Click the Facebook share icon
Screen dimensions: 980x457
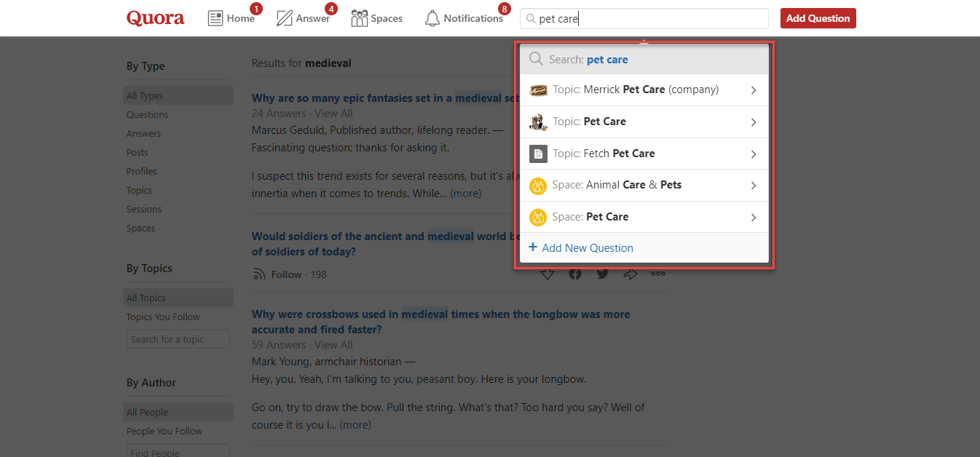[x=575, y=274]
